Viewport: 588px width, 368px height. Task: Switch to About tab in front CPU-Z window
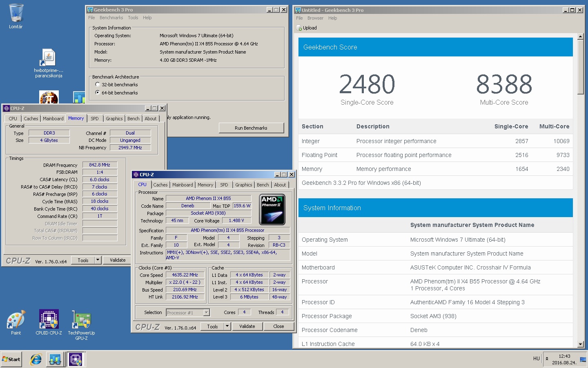(x=280, y=185)
